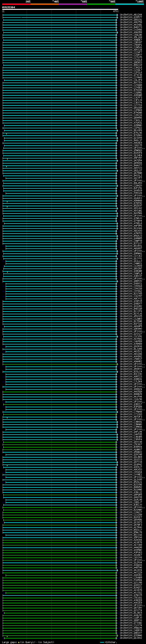Open hit UniRef100_Q8GU31

(x=131, y=20)
